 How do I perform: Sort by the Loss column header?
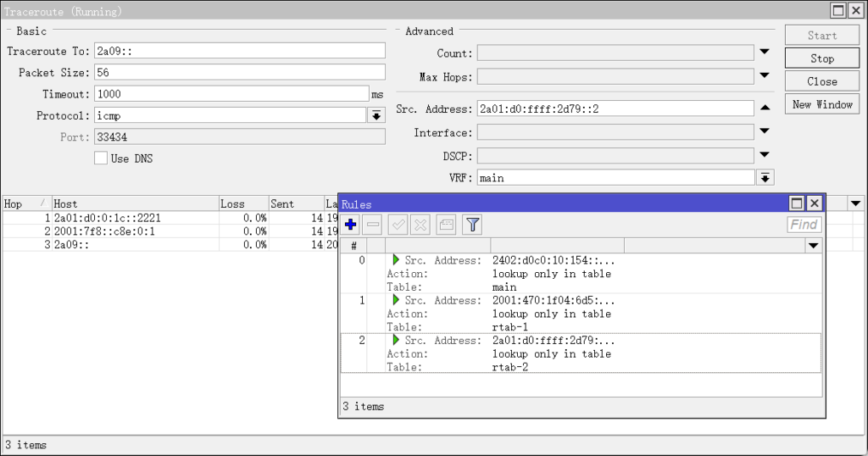pos(243,203)
